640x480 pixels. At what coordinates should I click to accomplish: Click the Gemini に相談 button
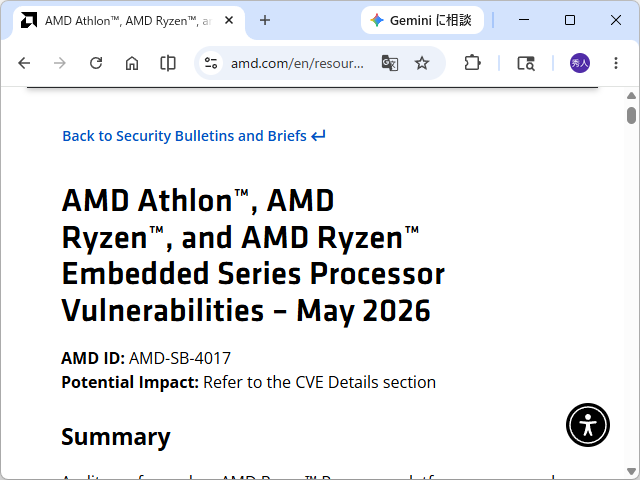pos(422,20)
